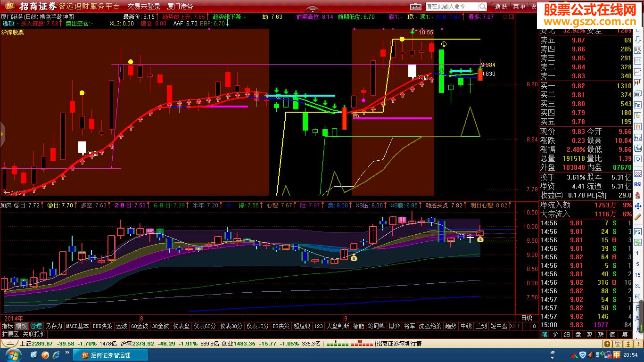Screen dimensions: 644x362
Task: Click the >> arrow at end of template tabs
Action: click(512, 326)
